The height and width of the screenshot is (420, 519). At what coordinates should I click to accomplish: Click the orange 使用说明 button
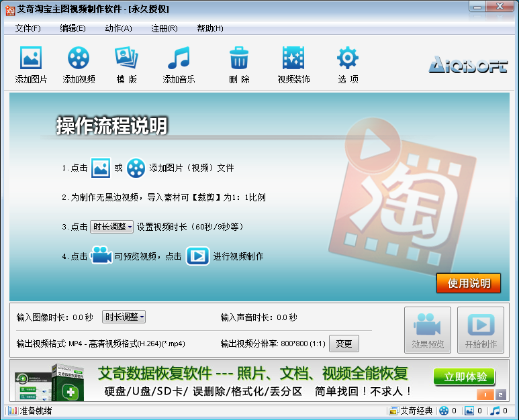[x=469, y=283]
